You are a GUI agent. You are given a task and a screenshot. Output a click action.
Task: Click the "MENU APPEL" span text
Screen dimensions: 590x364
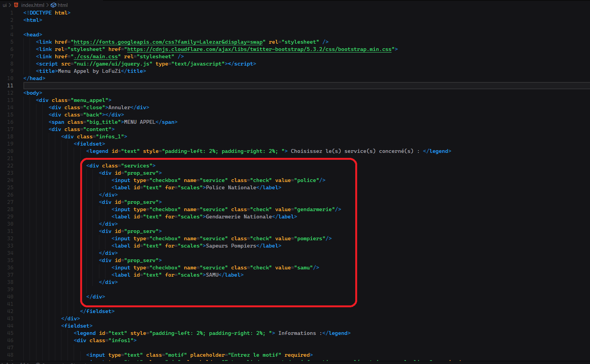tap(140, 122)
